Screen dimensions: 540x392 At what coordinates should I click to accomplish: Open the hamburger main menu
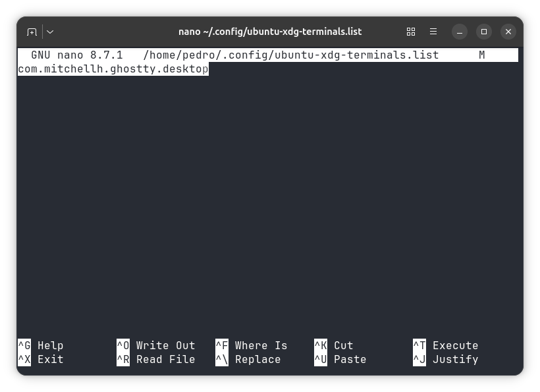tap(433, 32)
